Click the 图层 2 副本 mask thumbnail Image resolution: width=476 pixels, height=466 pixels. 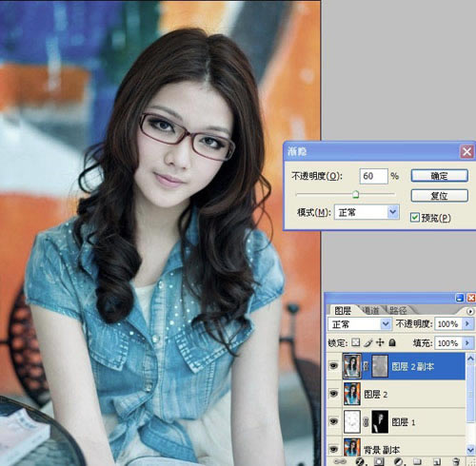380,366
